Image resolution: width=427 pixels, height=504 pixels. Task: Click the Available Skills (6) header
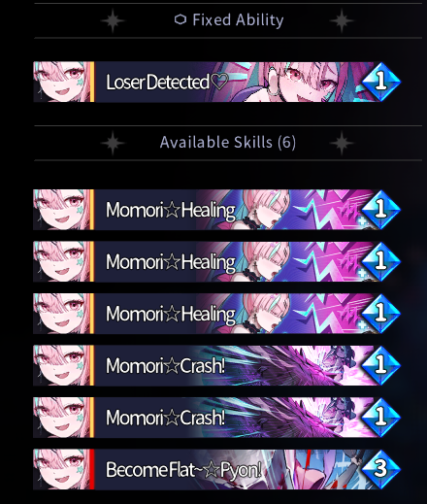[228, 142]
